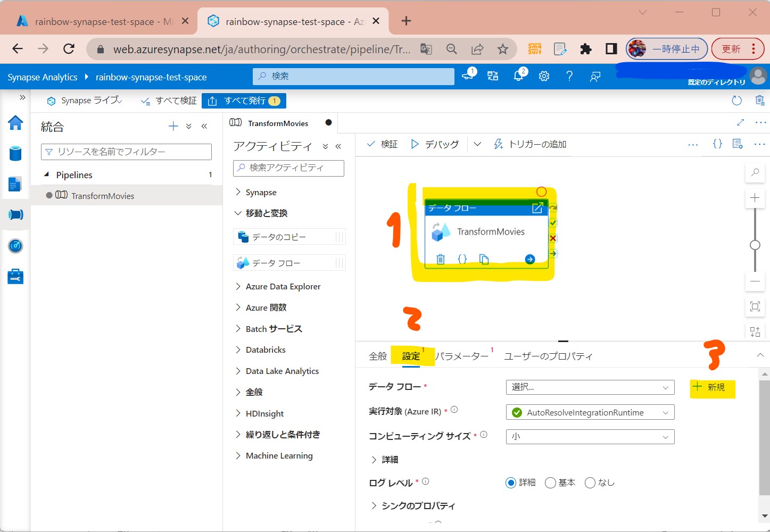
Task: Delete the TransformMovies activity trash icon
Action: pos(441,259)
